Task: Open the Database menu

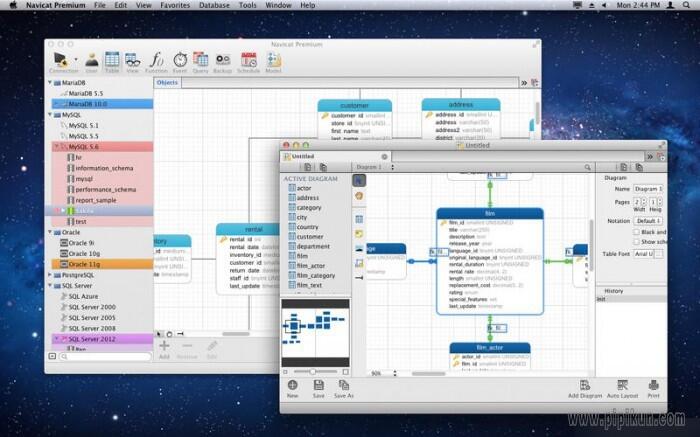Action: (214, 5)
